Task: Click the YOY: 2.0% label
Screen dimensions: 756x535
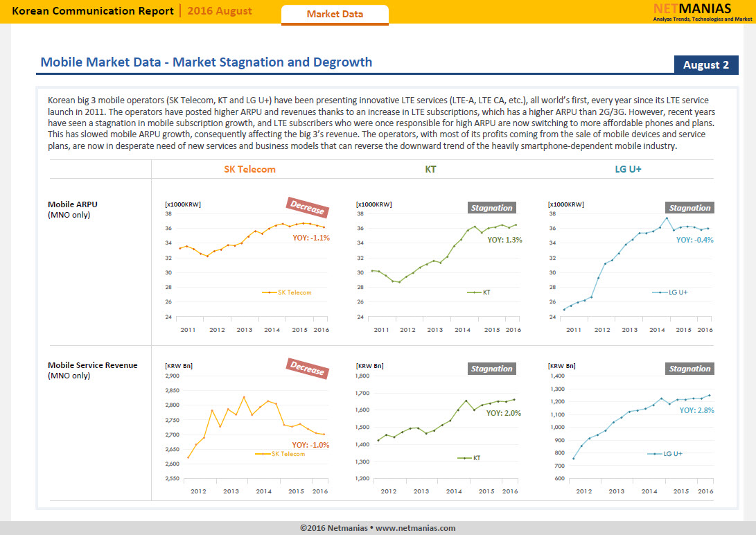Action: [x=503, y=413]
